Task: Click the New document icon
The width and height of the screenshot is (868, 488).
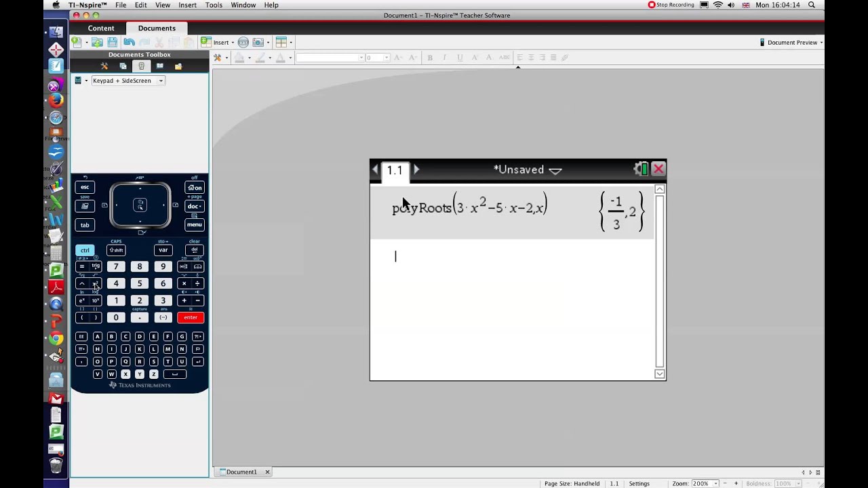Action: coord(77,42)
